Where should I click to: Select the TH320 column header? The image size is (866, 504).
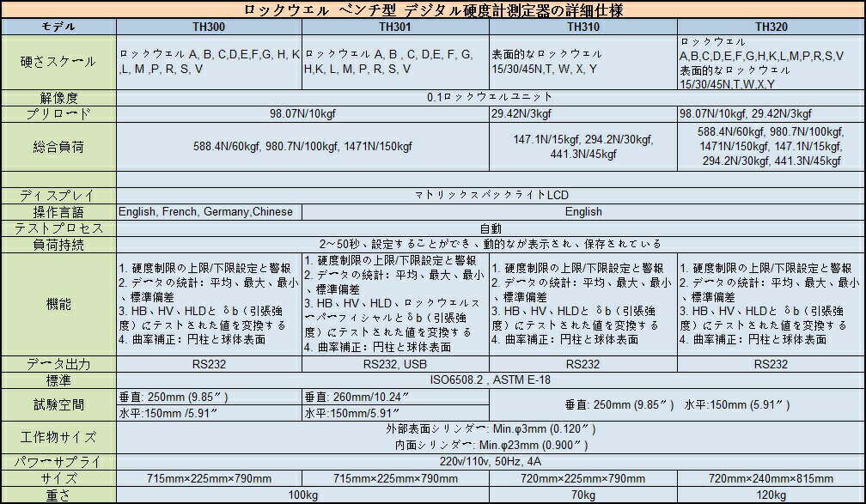(x=771, y=27)
